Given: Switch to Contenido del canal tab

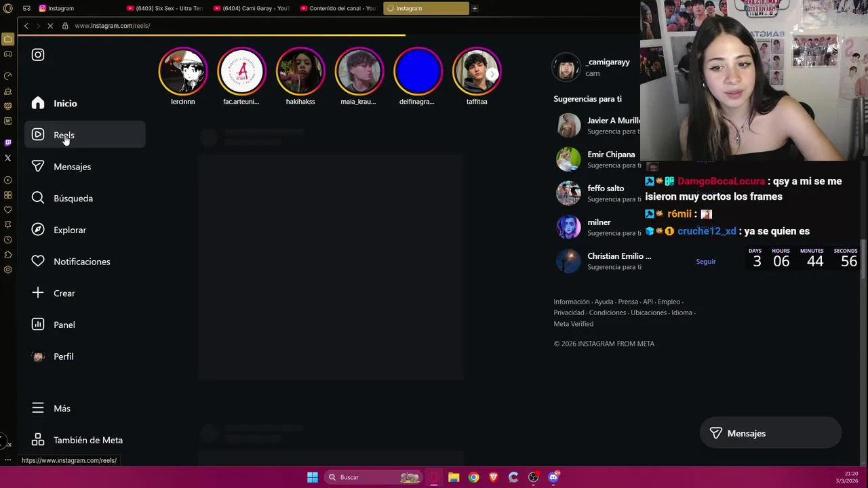Looking at the screenshot, I should (339, 8).
